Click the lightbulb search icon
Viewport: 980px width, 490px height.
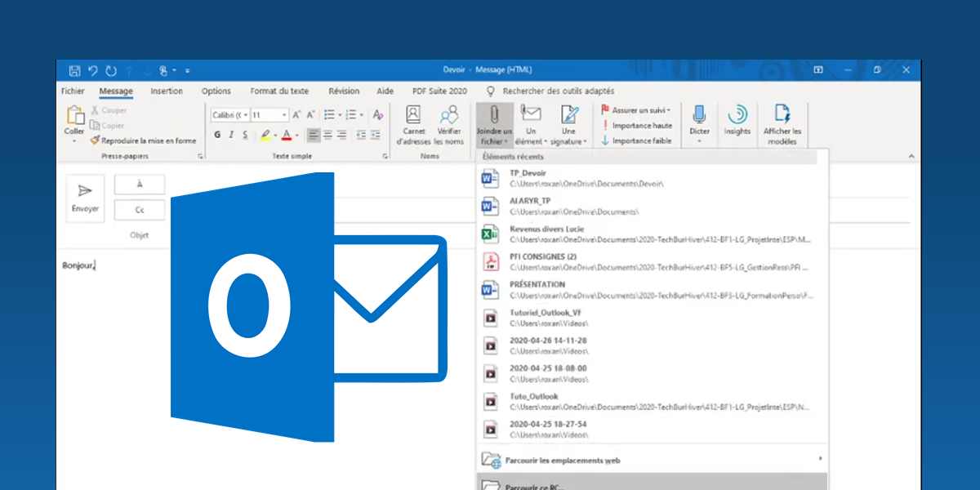click(x=491, y=91)
